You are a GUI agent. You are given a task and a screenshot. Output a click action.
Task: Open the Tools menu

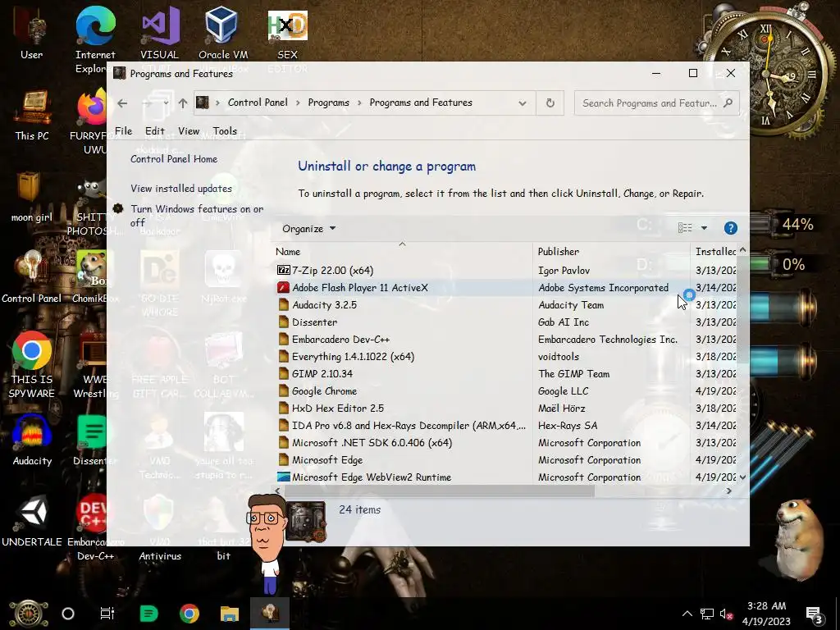click(225, 130)
